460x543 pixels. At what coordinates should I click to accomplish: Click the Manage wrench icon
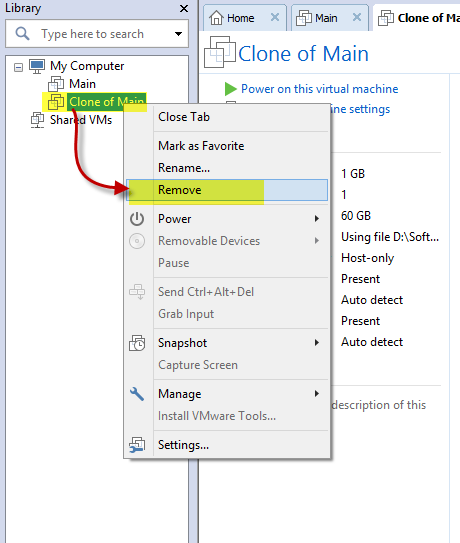(137, 394)
